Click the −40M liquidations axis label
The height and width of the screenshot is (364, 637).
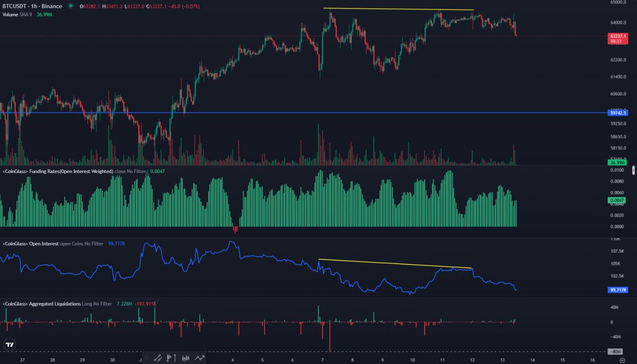tap(615, 337)
